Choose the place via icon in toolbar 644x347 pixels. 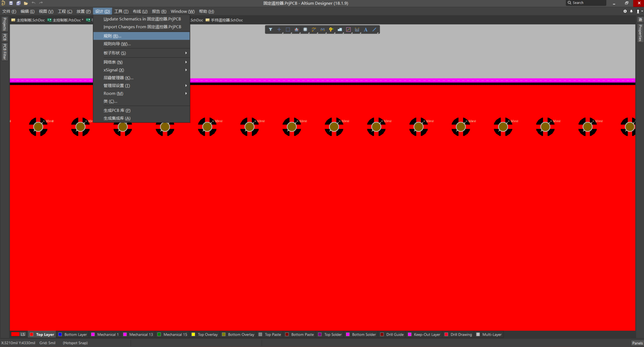click(x=331, y=30)
